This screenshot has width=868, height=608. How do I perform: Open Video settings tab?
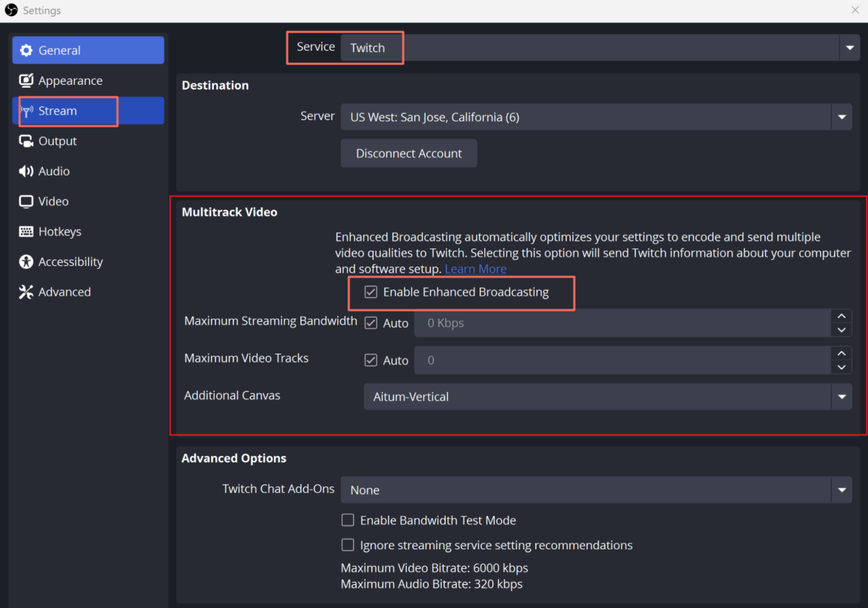(88, 201)
